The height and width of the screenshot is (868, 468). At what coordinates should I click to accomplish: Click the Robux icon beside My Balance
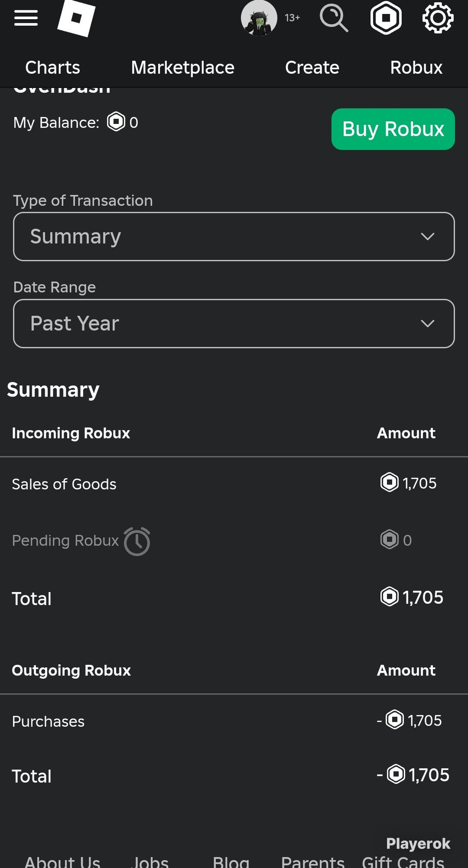[x=116, y=122]
